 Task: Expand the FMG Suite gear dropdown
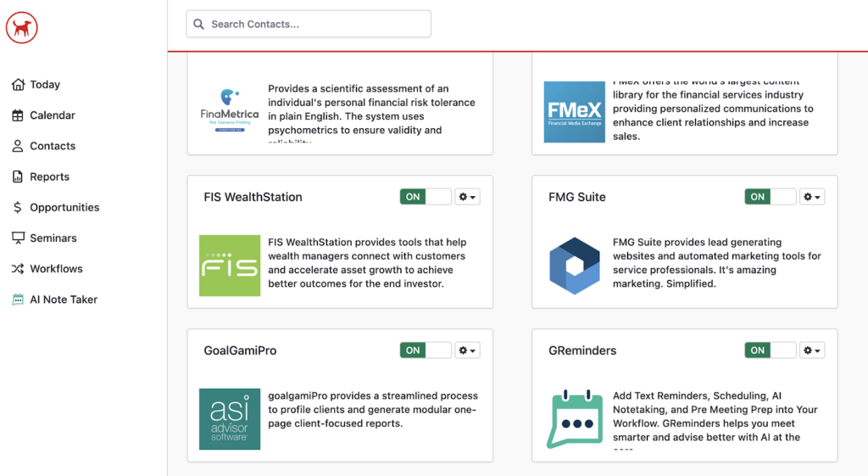811,197
